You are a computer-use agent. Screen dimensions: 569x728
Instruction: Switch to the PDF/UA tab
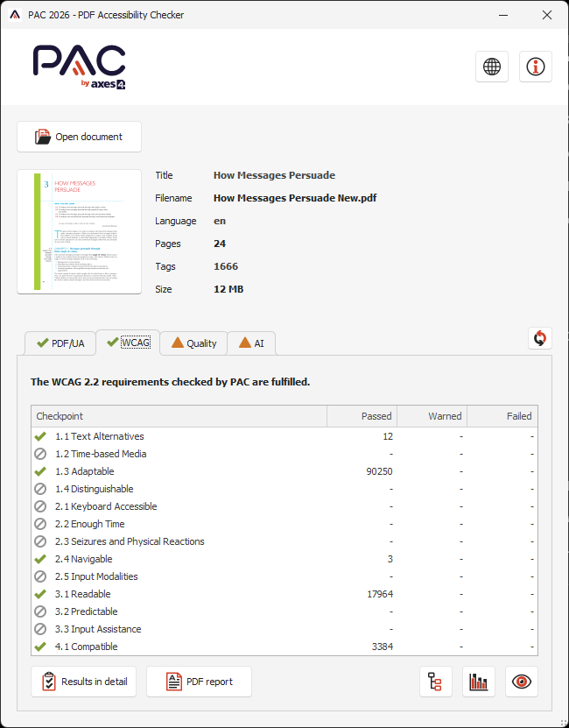(60, 343)
